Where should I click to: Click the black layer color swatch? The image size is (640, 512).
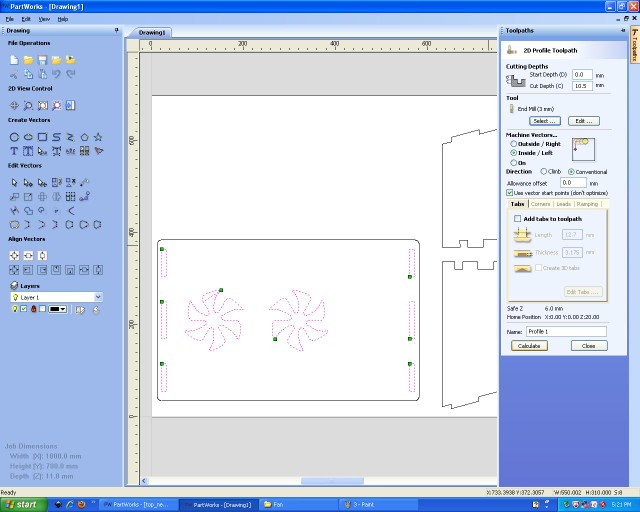pos(54,309)
